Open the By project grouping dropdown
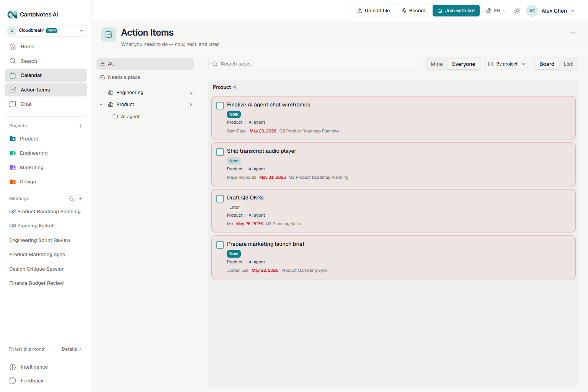The width and height of the screenshot is (588, 392). point(507,64)
